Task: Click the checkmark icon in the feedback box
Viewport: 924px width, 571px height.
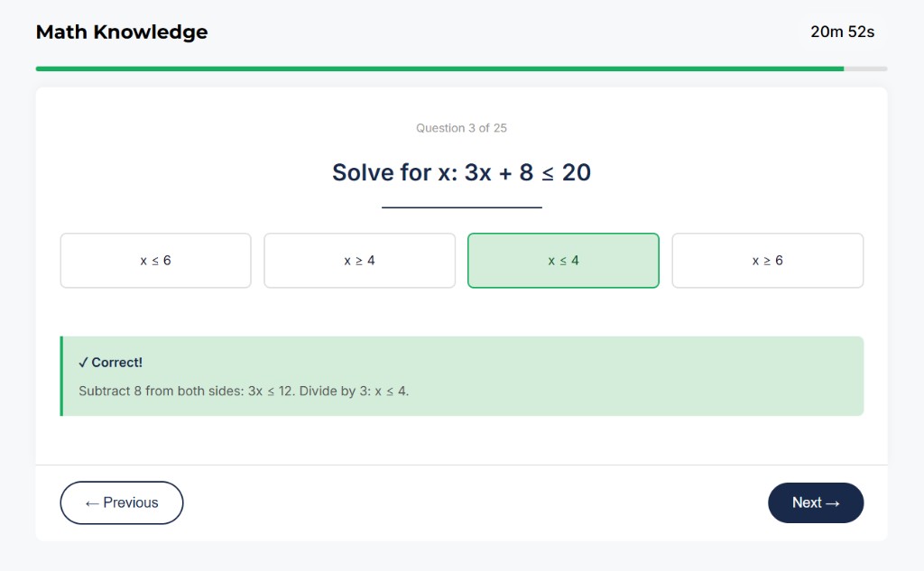Action: [83, 362]
